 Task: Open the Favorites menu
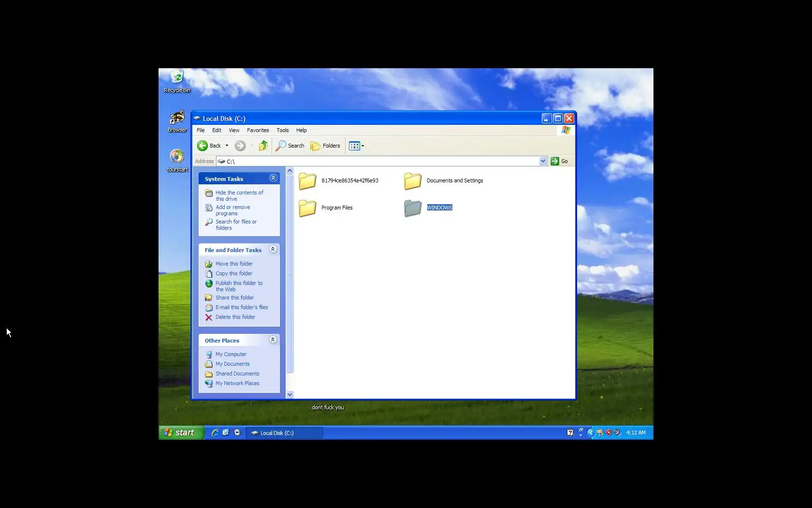tap(258, 130)
